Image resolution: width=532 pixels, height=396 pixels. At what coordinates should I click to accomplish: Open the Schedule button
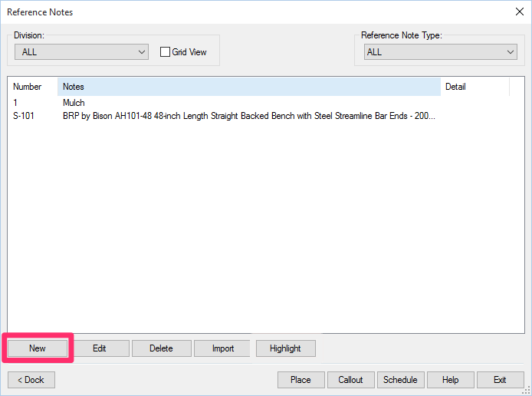tap(401, 380)
